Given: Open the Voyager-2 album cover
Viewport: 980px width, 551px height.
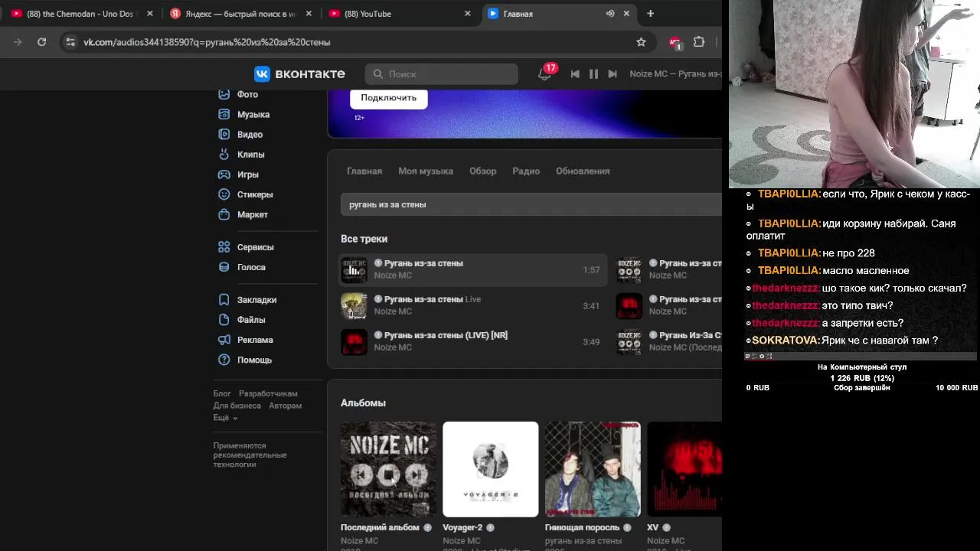Looking at the screenshot, I should coord(491,469).
